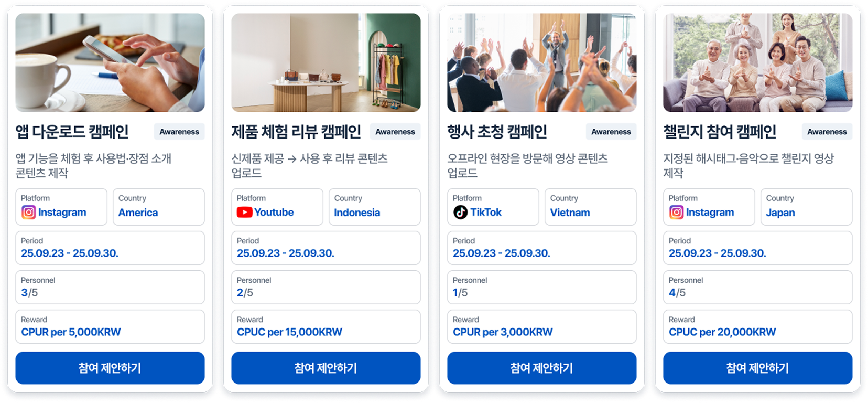Click the country field showing Indonesia
Viewport: 868px width, 403px height.
click(x=375, y=207)
